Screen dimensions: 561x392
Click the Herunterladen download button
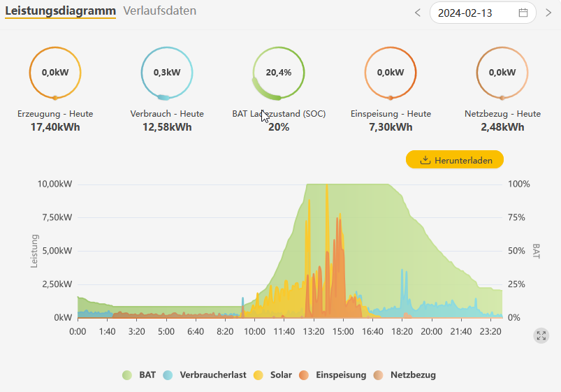455,160
